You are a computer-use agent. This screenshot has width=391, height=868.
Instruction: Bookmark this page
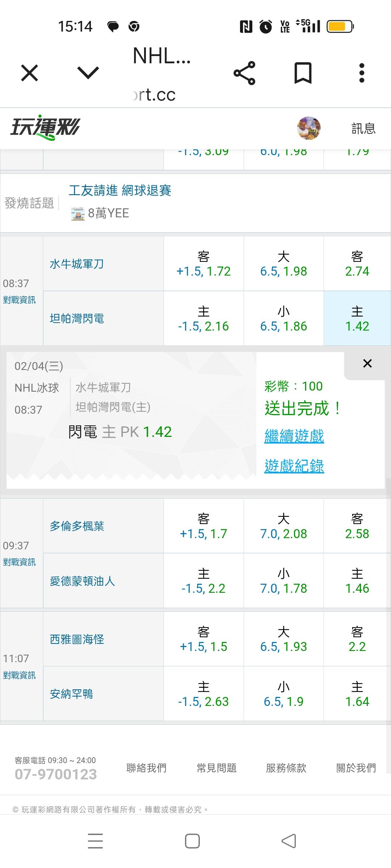point(303,73)
